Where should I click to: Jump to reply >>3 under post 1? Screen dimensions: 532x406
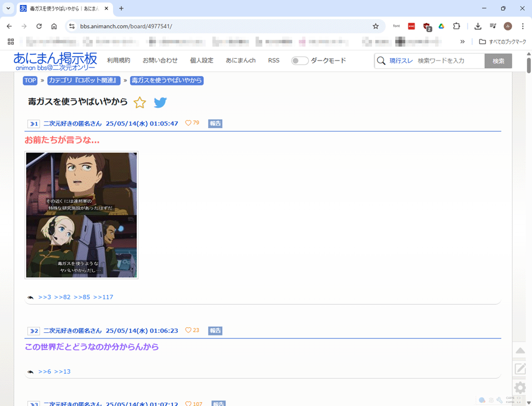click(x=44, y=297)
